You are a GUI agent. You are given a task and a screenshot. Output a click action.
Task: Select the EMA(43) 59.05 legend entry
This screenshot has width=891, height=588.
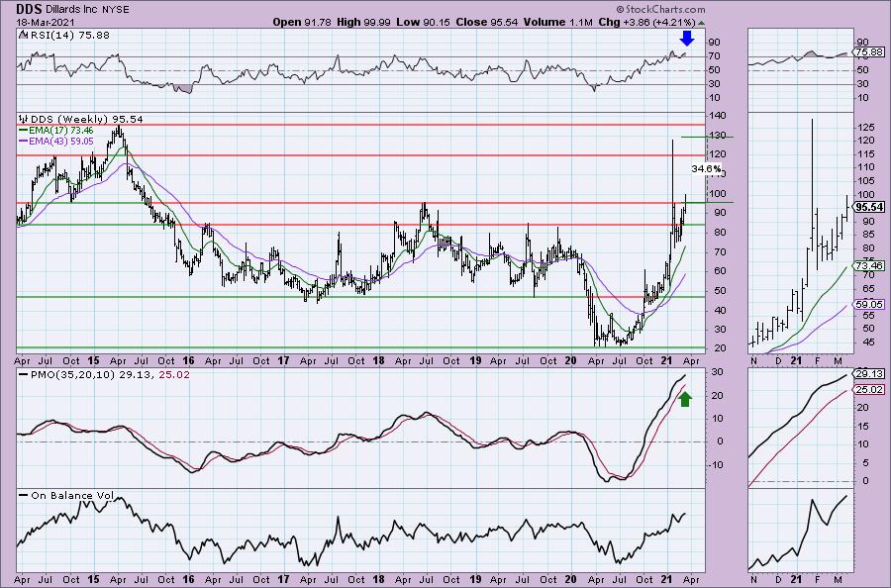click(x=60, y=141)
